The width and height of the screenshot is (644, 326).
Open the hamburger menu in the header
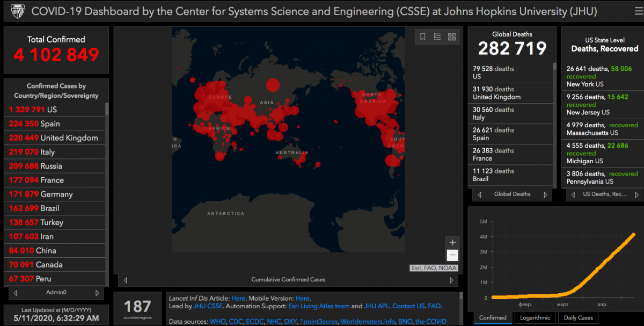pyautogui.click(x=638, y=11)
